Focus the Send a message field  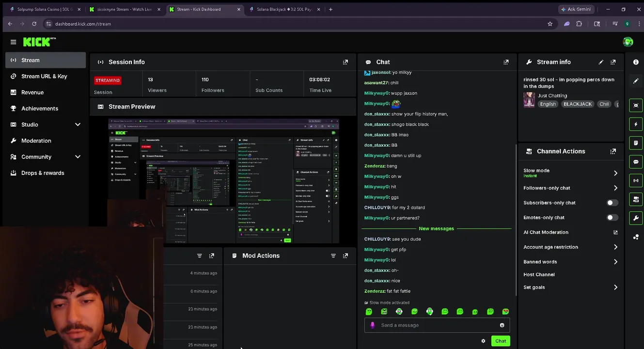(437, 325)
